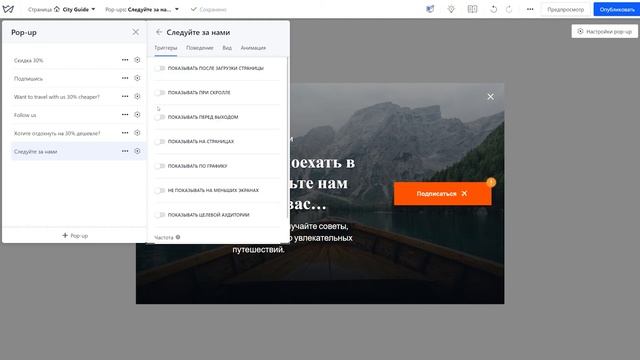The width and height of the screenshot is (640, 360).
Task: Open settings gear for Хотите отдохнуть row
Action: click(x=137, y=133)
